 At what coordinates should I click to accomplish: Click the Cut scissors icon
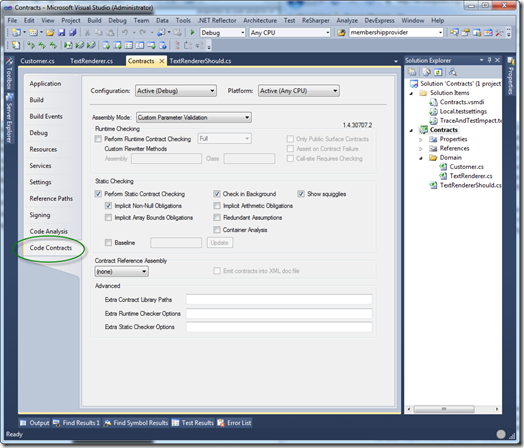pos(88,32)
